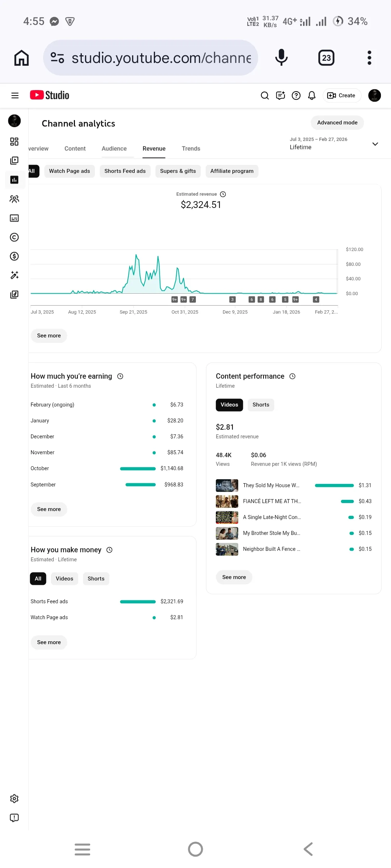Image resolution: width=391 pixels, height=868 pixels.
Task: Open the browser tab switcher showing 23
Action: 326,58
